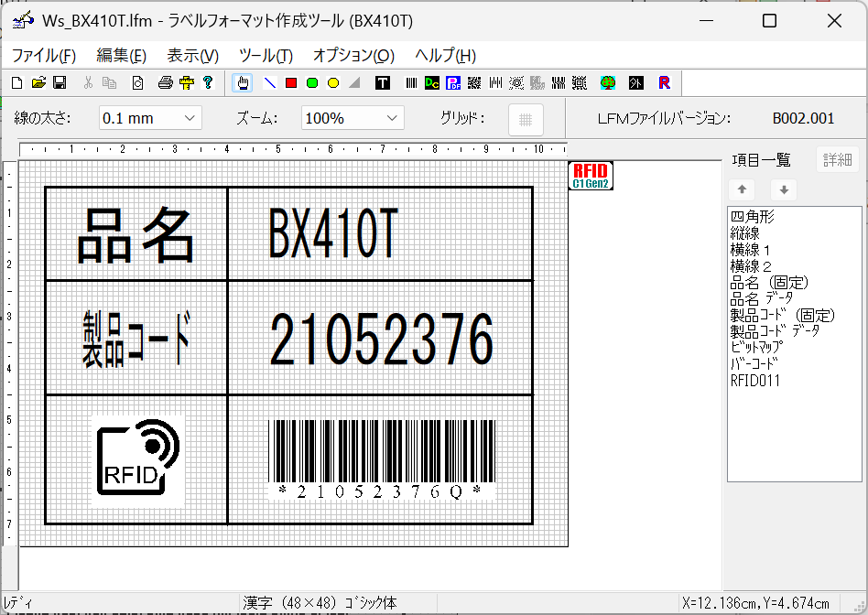
Task: Create a new label file
Action: point(17,83)
